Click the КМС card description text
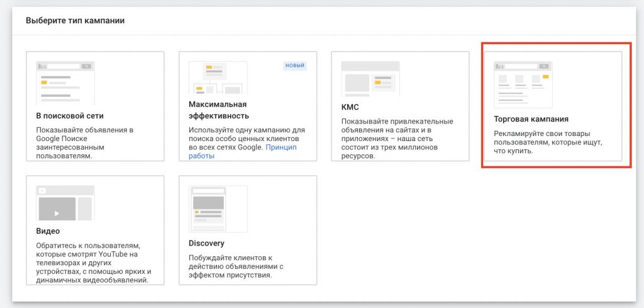Image resolution: width=644 pixels, height=308 pixels. [x=397, y=139]
